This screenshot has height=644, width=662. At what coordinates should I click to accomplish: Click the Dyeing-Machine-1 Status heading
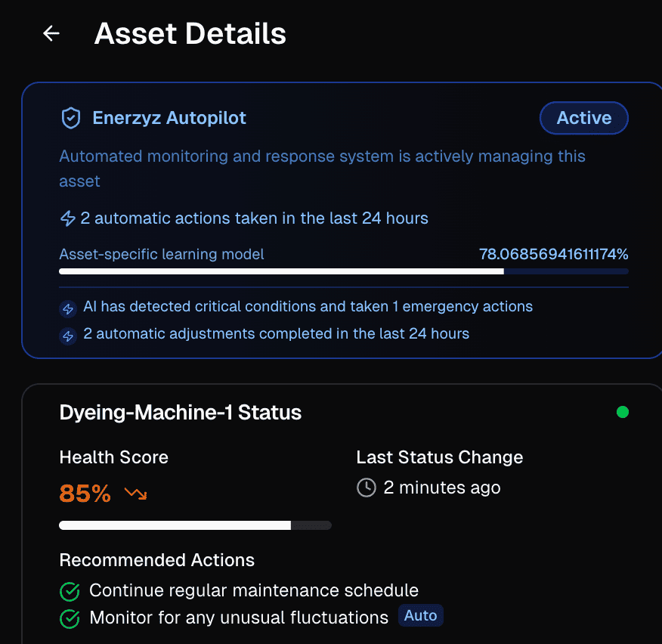pos(181,412)
